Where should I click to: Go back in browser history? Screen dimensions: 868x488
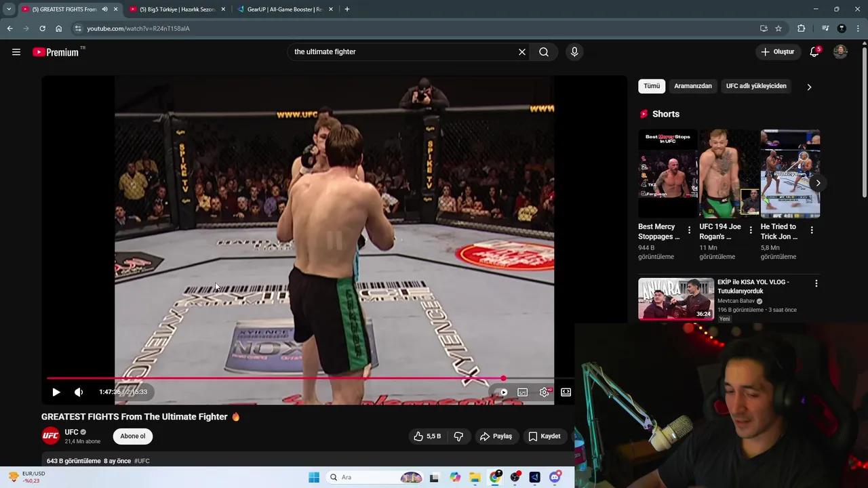tap(9, 28)
